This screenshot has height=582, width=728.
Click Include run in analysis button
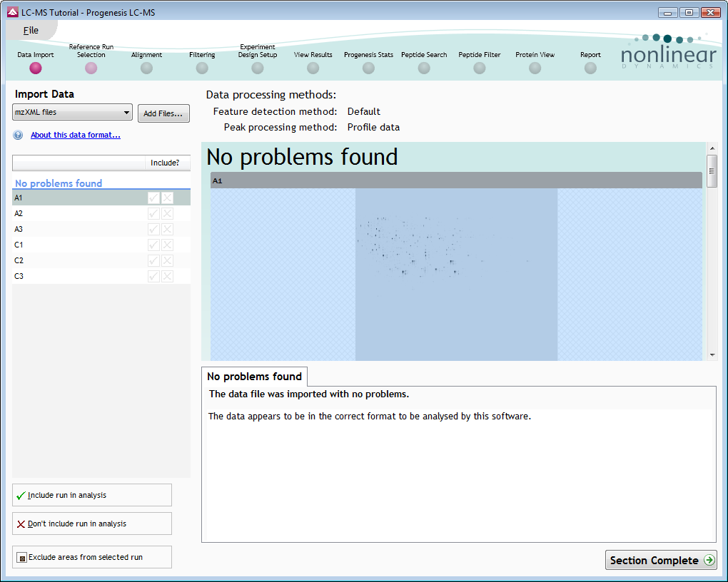pos(92,495)
